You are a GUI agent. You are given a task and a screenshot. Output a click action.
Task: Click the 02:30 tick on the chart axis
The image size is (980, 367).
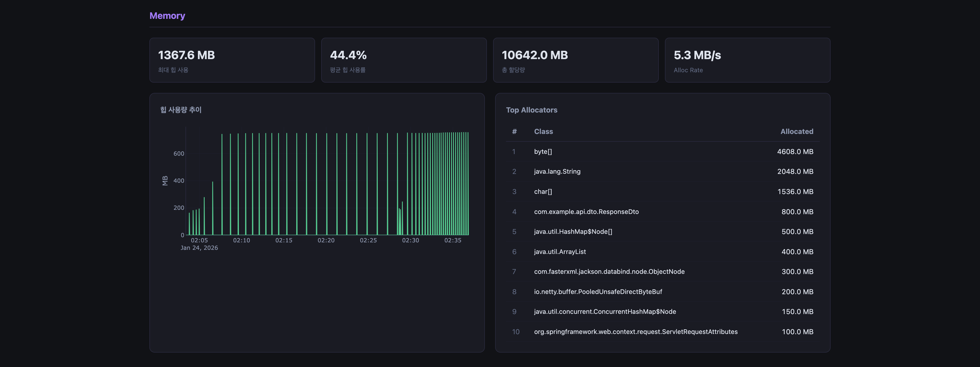point(410,240)
